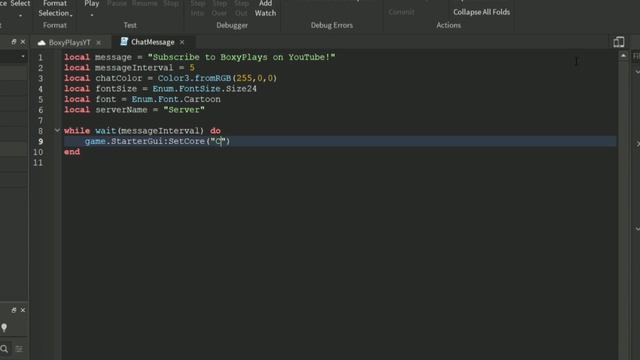The height and width of the screenshot is (360, 640).
Task: Click the while keyword on line 8
Action: point(77,131)
